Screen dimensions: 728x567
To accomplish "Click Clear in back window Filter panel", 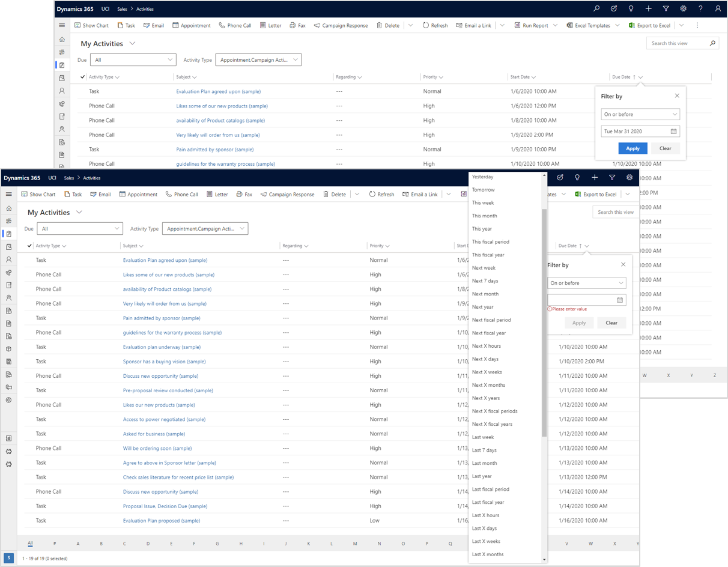I will 665,148.
